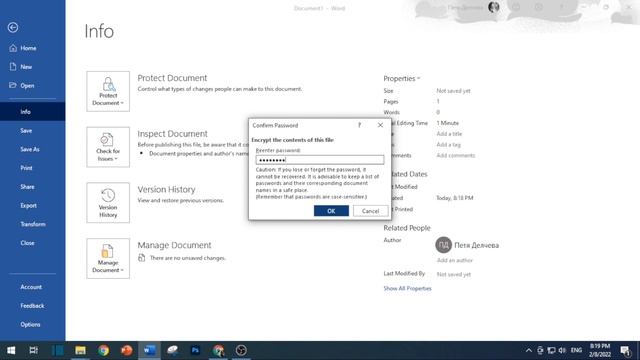Image resolution: width=640 pixels, height=360 pixels.
Task: Open help in Confirm Password dialog
Action: click(x=359, y=125)
